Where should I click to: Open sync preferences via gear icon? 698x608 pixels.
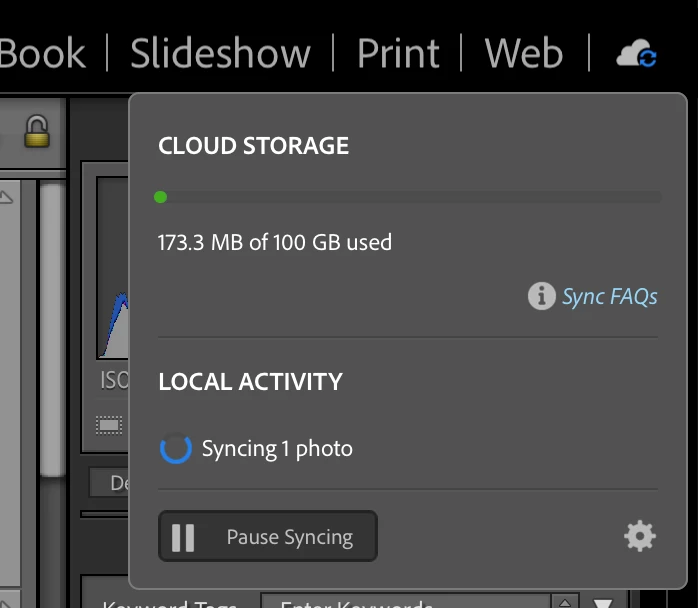coord(639,537)
